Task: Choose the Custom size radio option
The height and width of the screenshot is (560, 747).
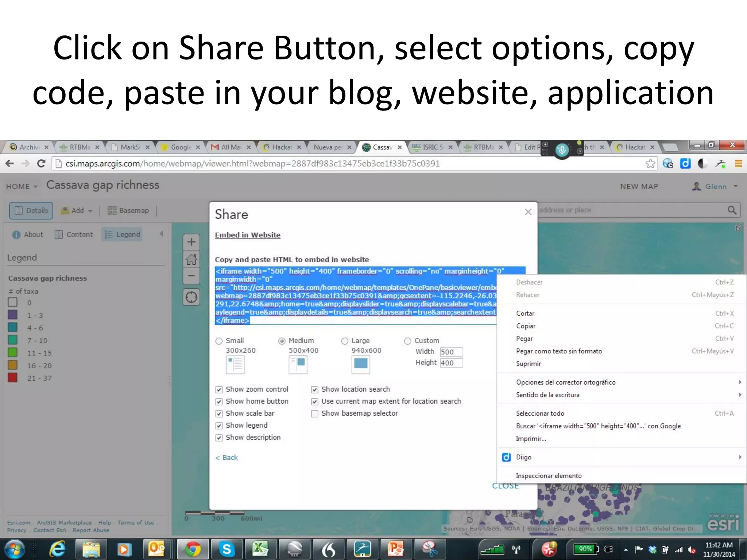Action: pos(407,341)
